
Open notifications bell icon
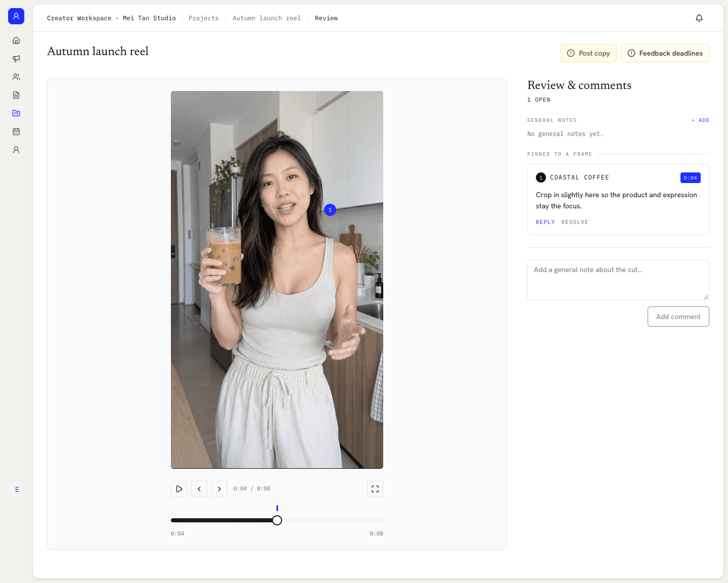click(699, 18)
